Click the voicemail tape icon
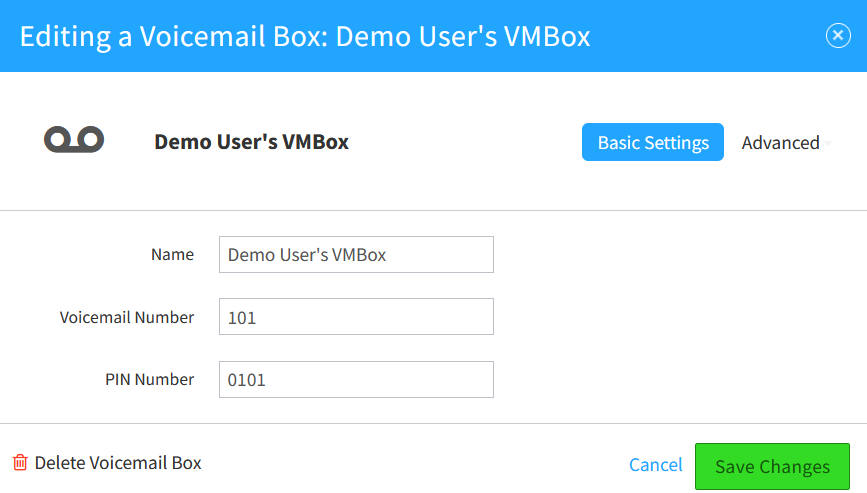867x493 pixels. (x=74, y=139)
